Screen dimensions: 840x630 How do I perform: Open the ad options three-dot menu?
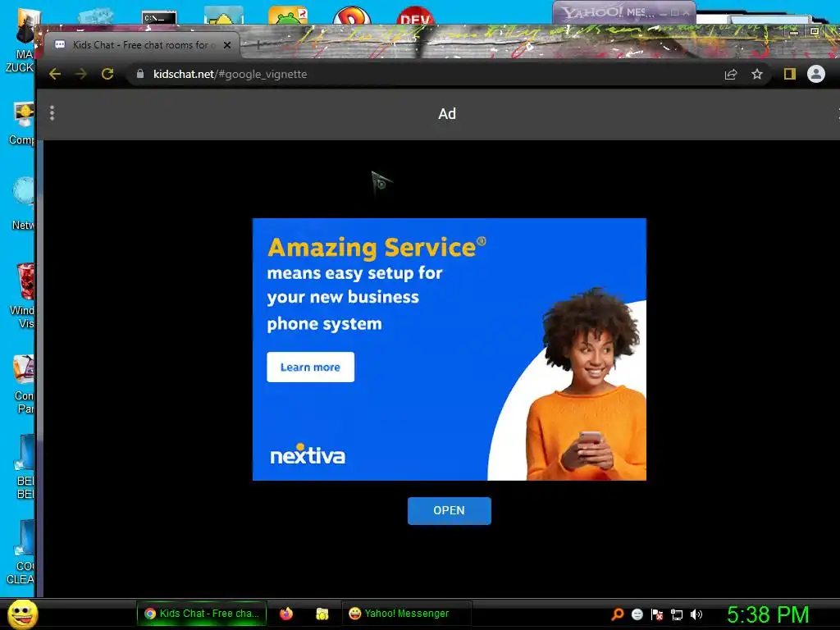tap(52, 113)
